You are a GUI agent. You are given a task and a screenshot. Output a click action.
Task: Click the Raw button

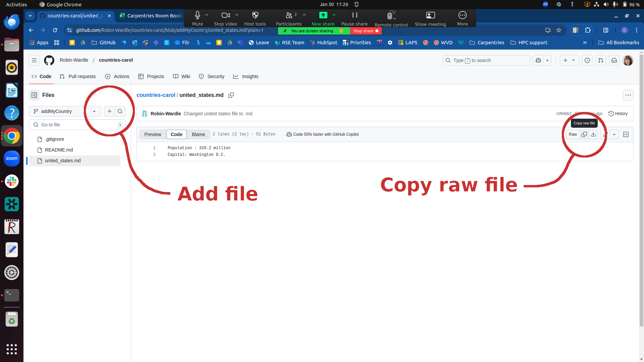(x=573, y=134)
